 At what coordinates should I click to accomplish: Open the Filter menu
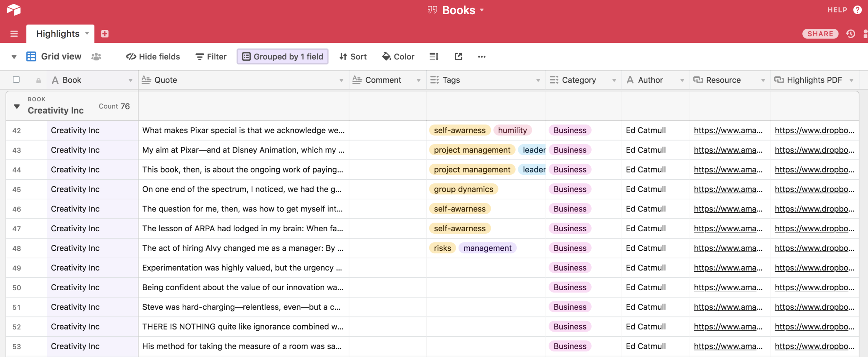coord(211,57)
